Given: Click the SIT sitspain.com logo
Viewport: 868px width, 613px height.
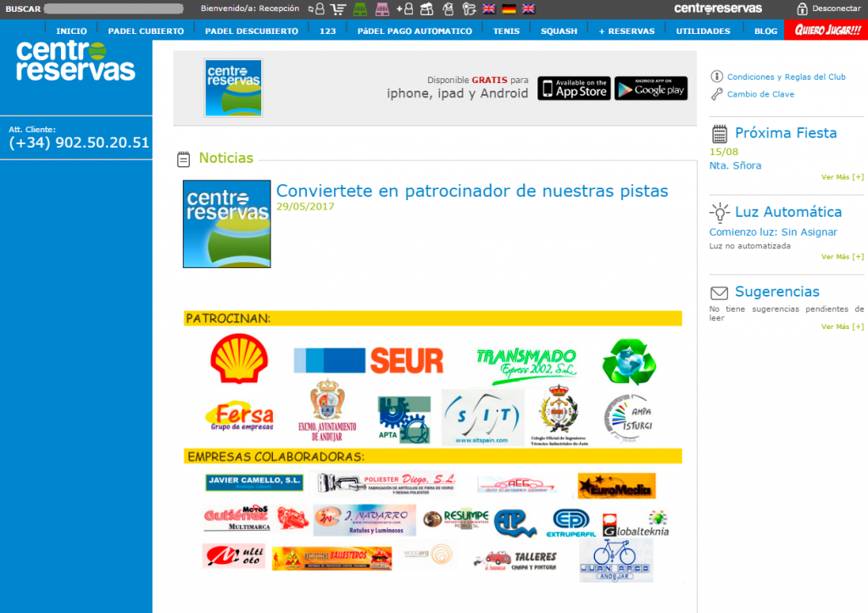Looking at the screenshot, I should point(482,417).
